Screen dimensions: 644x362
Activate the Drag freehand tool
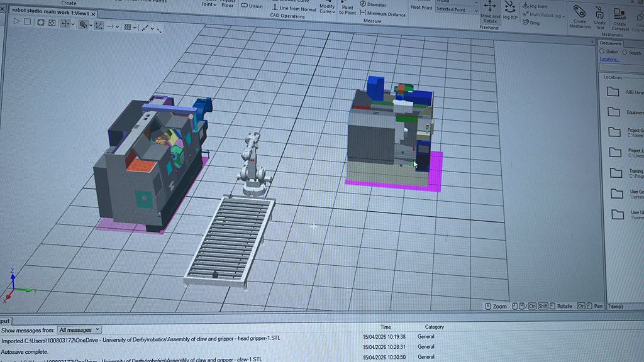pyautogui.click(x=531, y=23)
